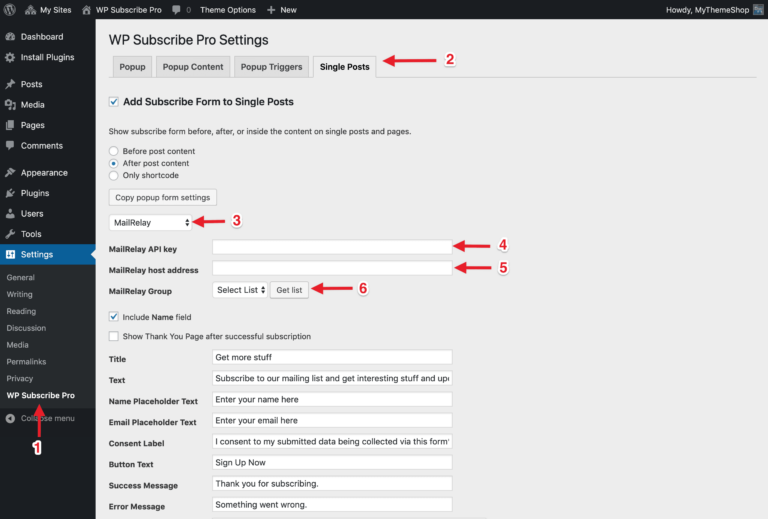Click the Appearance paintbrush icon
Image resolution: width=768 pixels, height=519 pixels.
pyautogui.click(x=10, y=173)
